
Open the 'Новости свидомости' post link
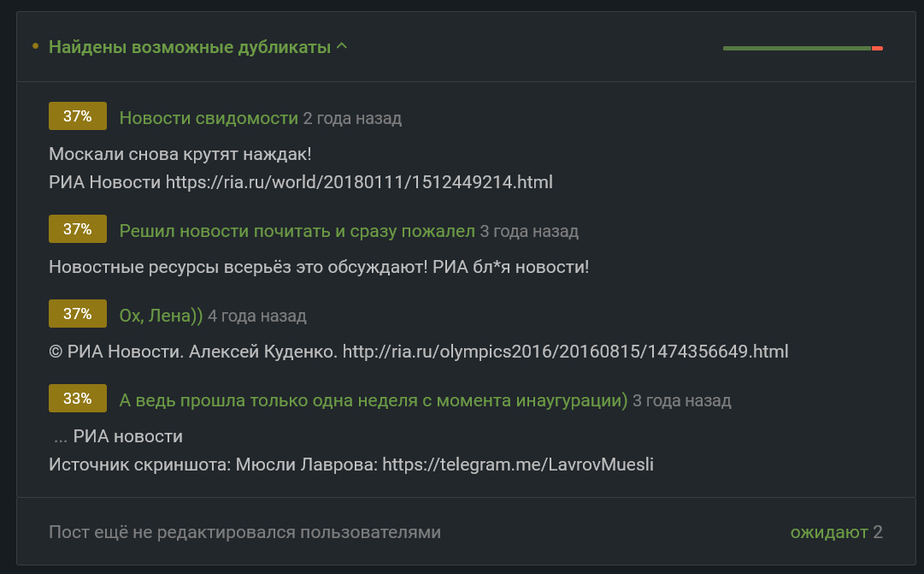(x=209, y=118)
